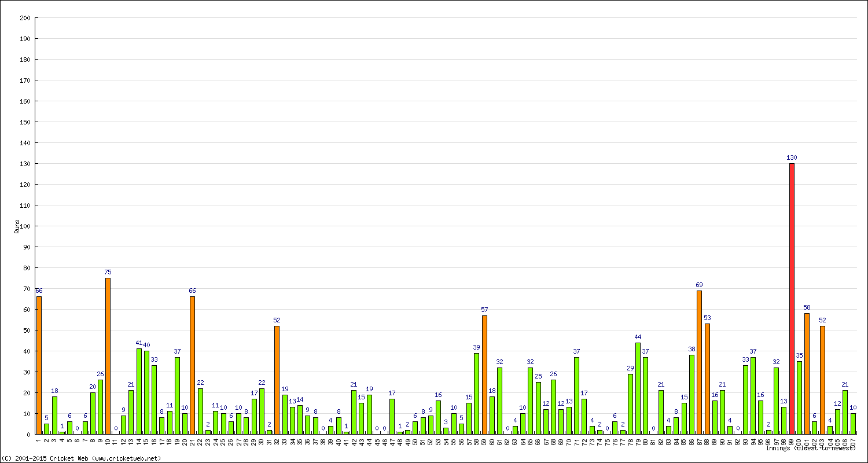Click the Cricket Web copyright text
This screenshot has width=868, height=463.
[82, 458]
